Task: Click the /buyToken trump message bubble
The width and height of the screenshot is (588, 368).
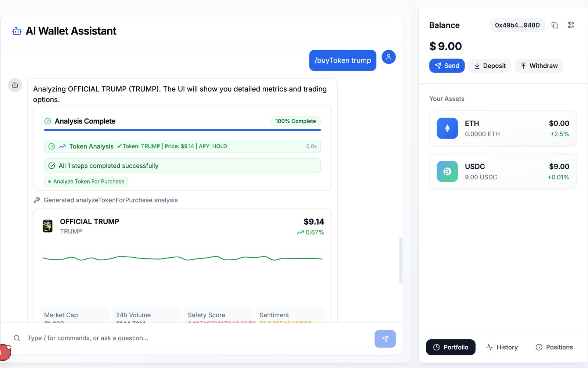Action: [343, 60]
